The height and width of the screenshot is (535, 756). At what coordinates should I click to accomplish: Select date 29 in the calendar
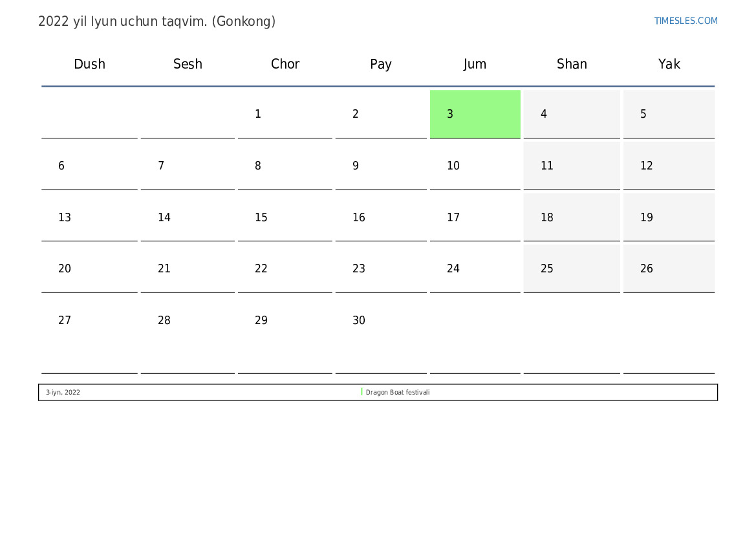pyautogui.click(x=285, y=335)
